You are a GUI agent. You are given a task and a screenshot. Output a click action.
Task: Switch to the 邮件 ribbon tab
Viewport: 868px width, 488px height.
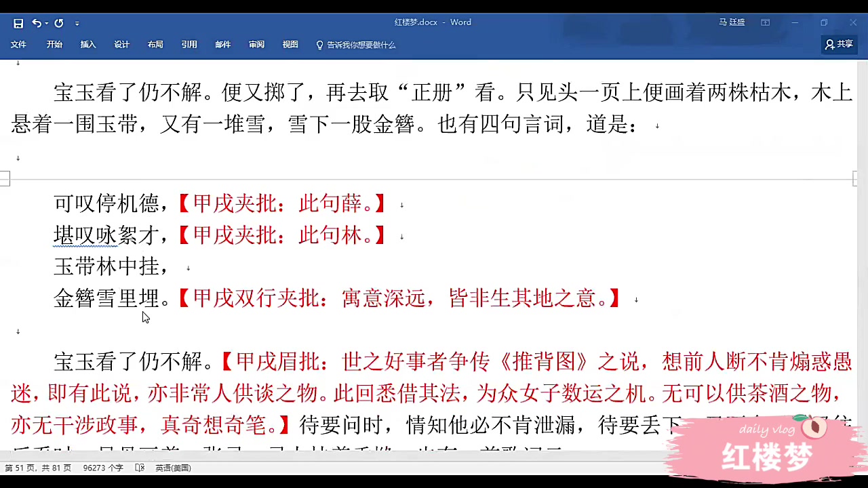pyautogui.click(x=223, y=45)
